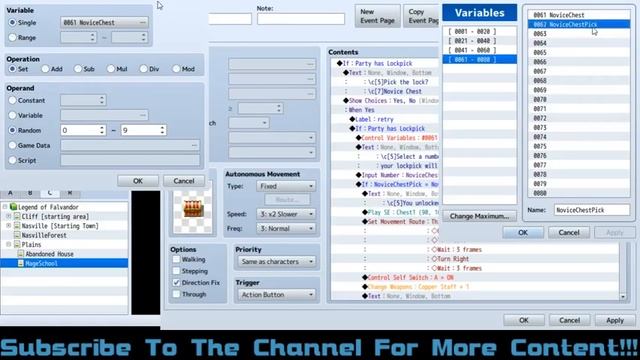
Task: Open the 0061 NoviceChest variable selector
Action: coord(104,22)
